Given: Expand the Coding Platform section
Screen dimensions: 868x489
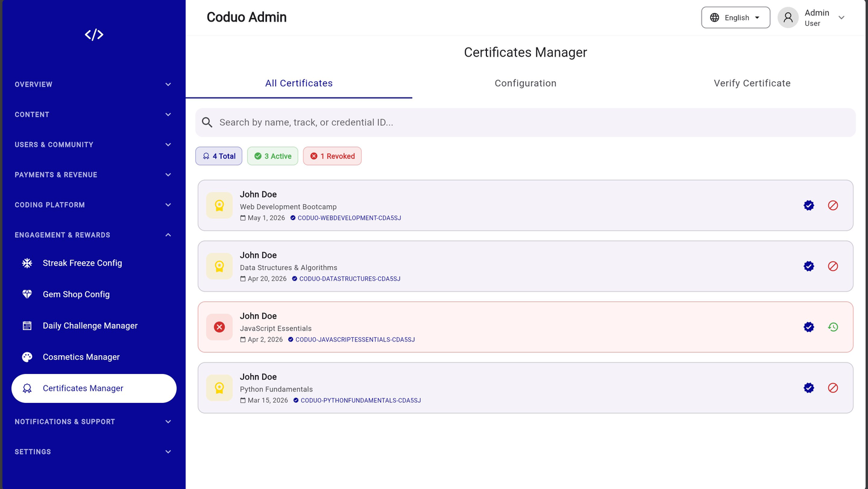Looking at the screenshot, I should [x=93, y=205].
